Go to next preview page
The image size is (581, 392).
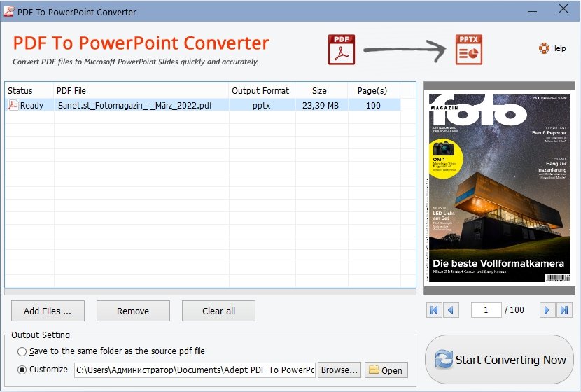[x=547, y=310]
